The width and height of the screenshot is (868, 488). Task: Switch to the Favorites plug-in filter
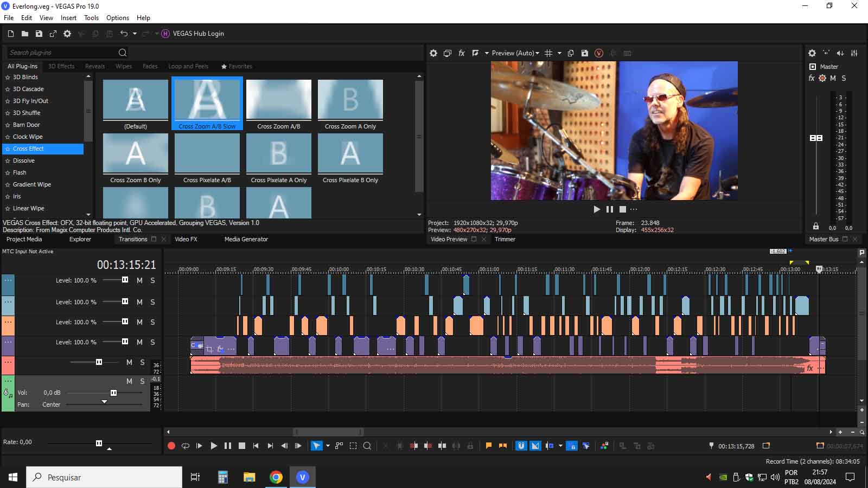pyautogui.click(x=237, y=66)
